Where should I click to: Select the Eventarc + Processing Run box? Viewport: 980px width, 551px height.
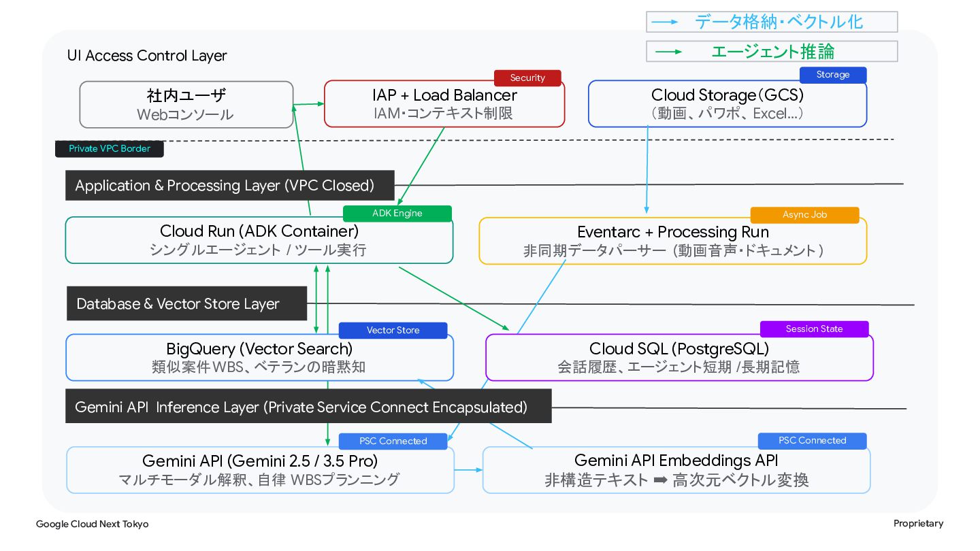click(673, 241)
